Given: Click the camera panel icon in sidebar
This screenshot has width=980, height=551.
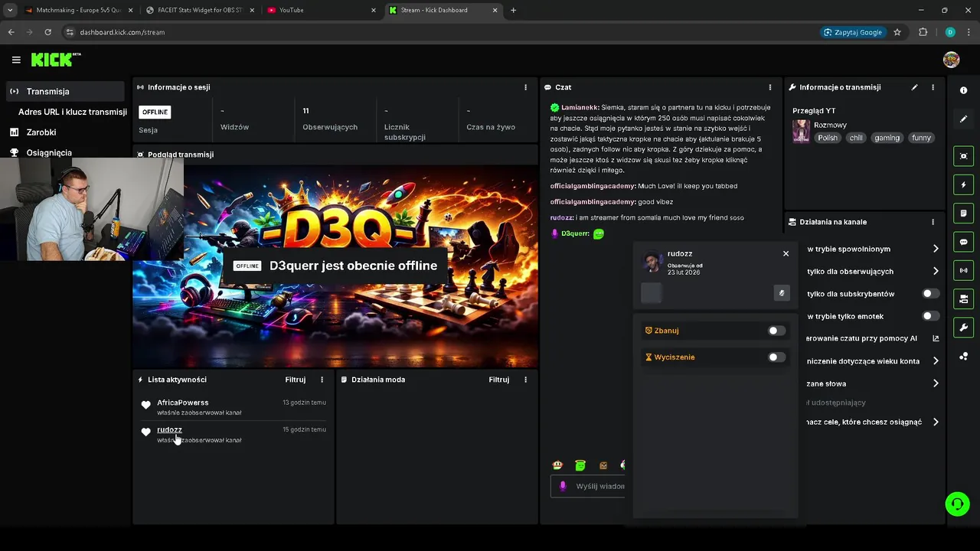Looking at the screenshot, I should click(x=963, y=298).
